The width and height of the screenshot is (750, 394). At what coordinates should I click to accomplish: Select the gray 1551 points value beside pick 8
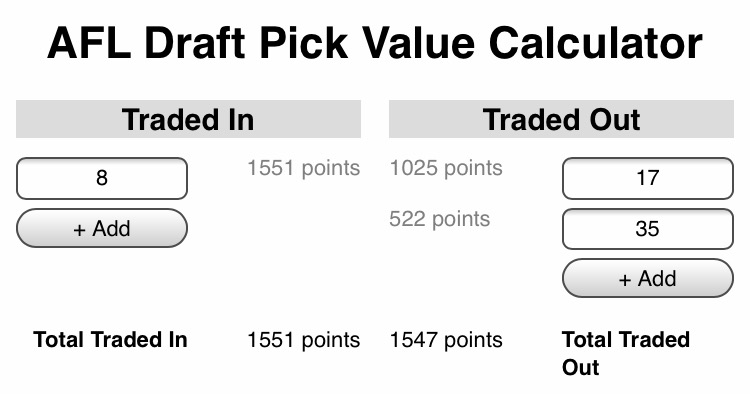304,168
